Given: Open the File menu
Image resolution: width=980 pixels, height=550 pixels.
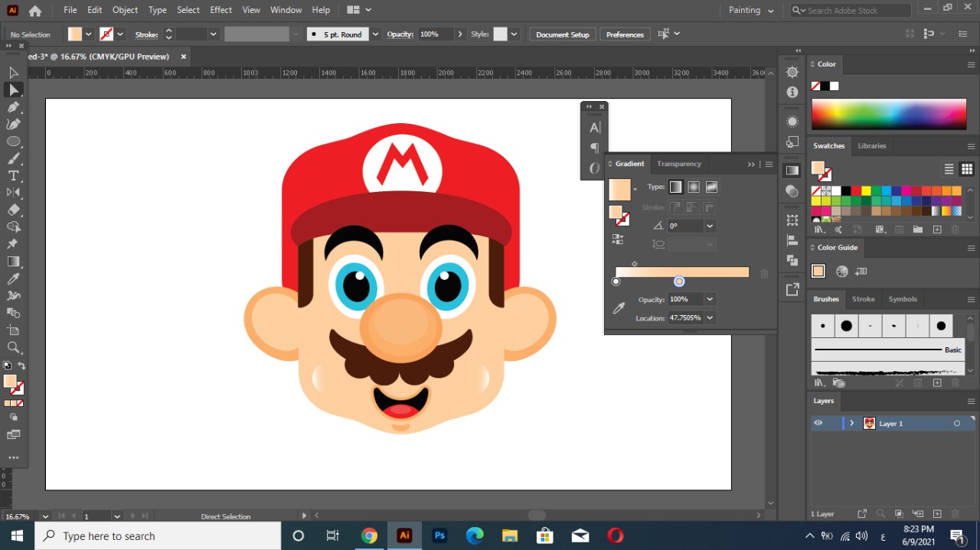Looking at the screenshot, I should click(x=70, y=10).
